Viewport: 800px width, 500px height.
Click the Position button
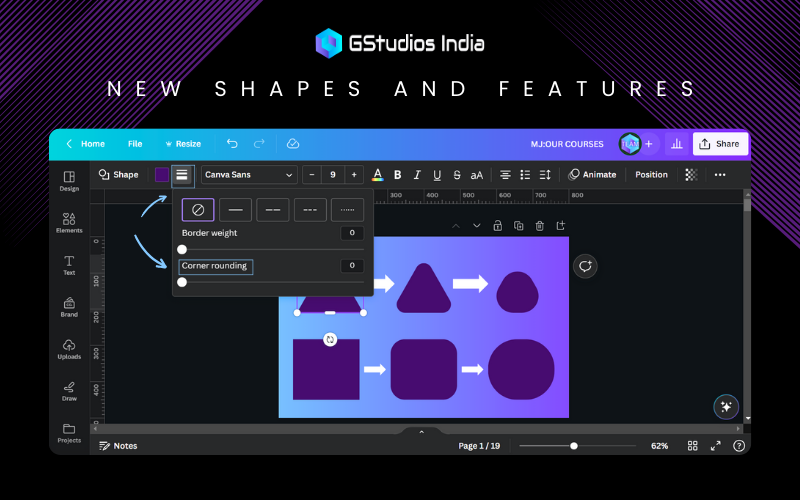tap(651, 174)
